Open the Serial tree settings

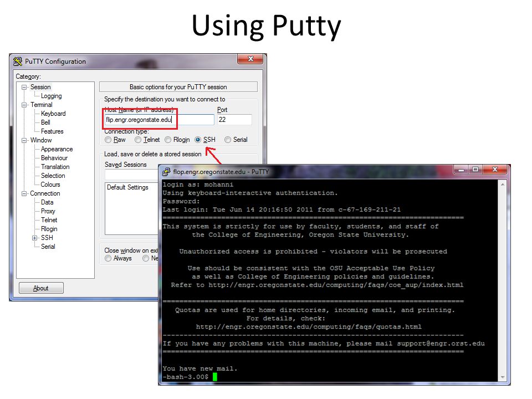(48, 247)
